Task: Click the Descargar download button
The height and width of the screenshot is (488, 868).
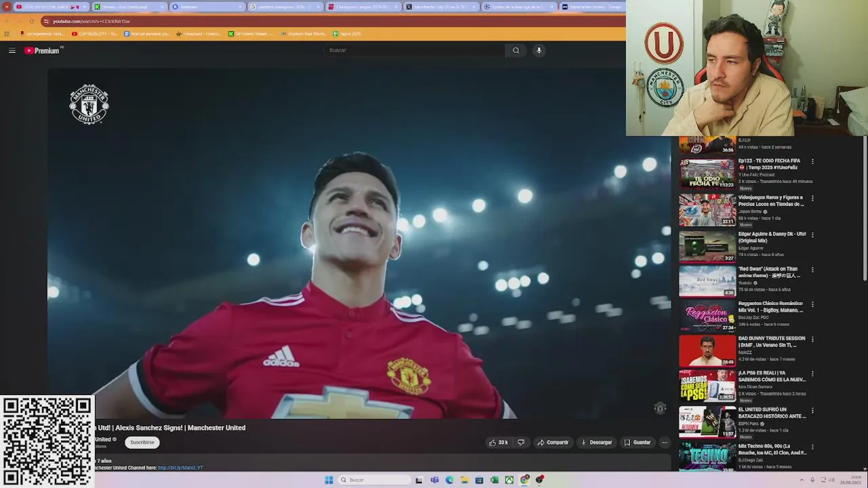Action: 597,443
